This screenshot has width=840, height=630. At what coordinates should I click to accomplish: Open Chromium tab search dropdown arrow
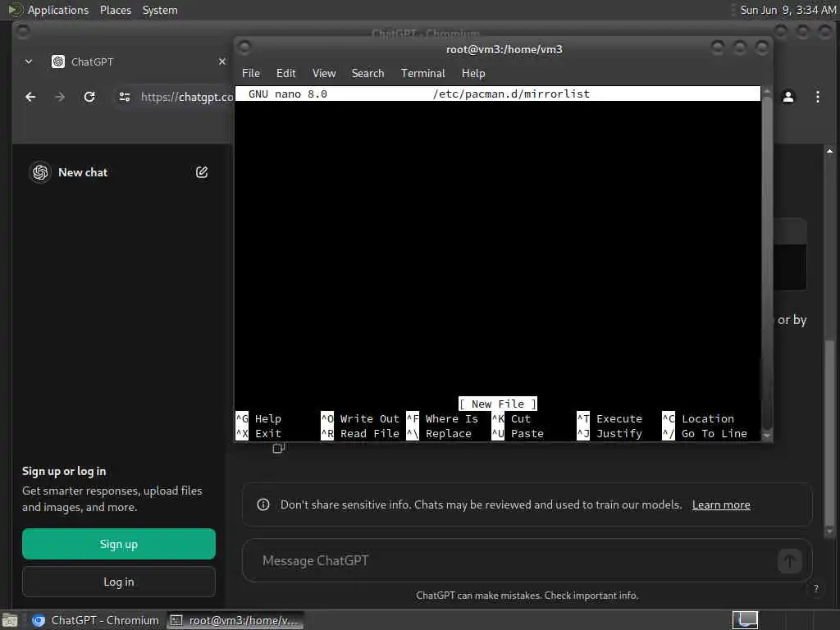click(29, 62)
